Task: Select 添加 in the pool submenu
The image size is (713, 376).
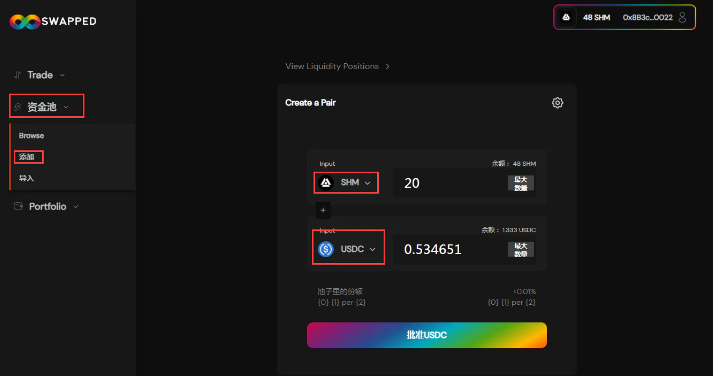Action: tap(27, 157)
